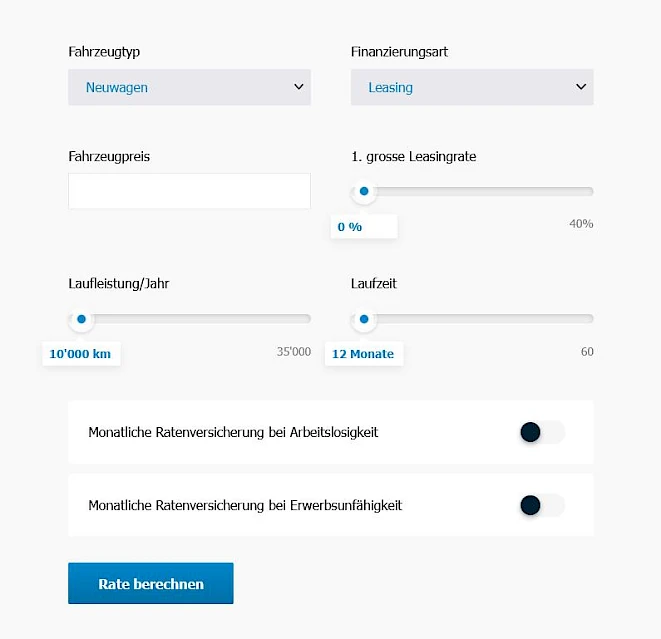Screen dimensions: 661x639
Task: Click the Rate berechnen button
Action: click(150, 583)
